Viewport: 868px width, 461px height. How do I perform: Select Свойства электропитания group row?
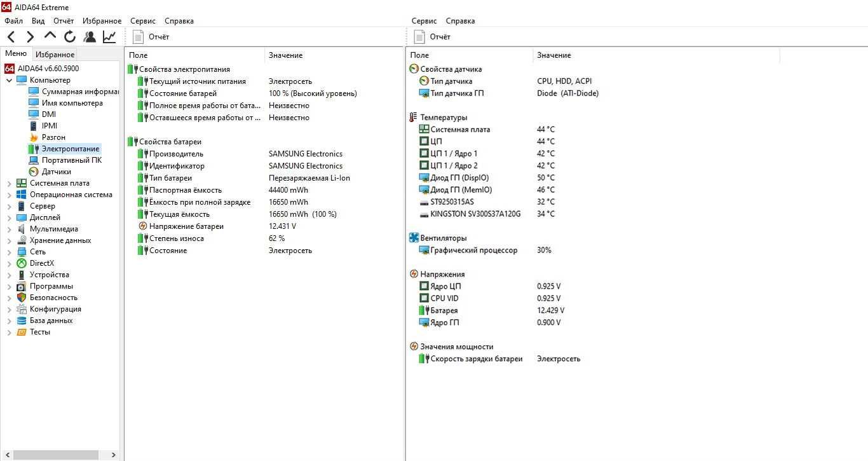(x=179, y=69)
